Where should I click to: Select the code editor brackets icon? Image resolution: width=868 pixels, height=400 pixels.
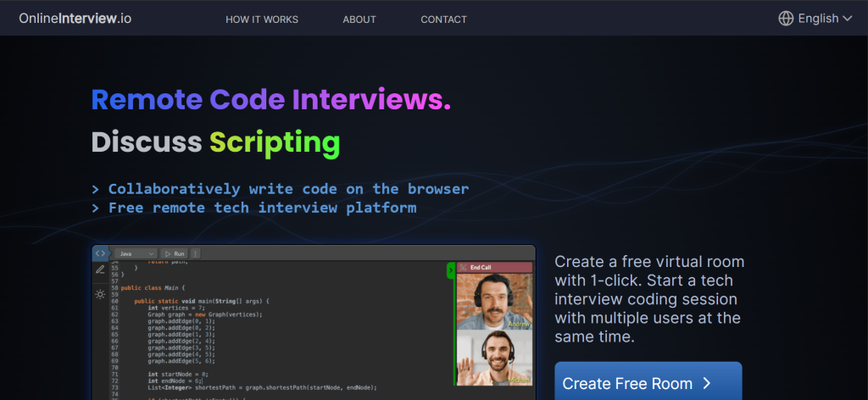point(100,253)
